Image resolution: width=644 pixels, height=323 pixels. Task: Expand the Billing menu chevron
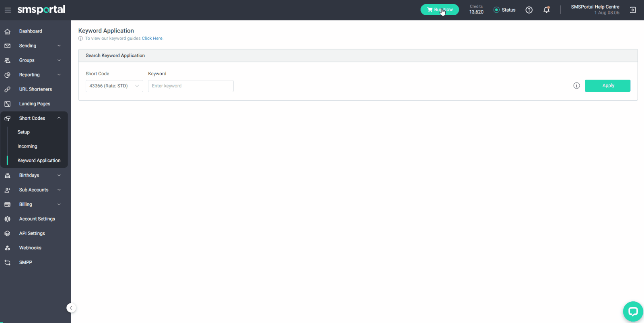[59, 204]
